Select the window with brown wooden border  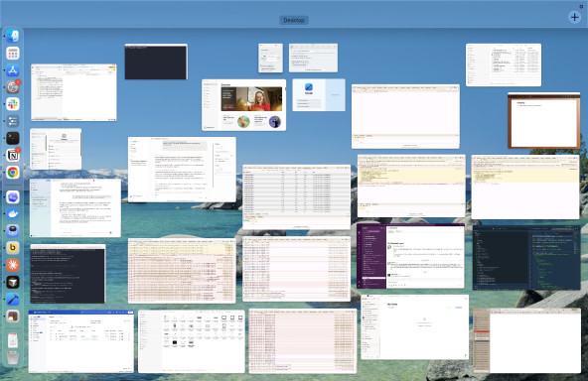(543, 120)
